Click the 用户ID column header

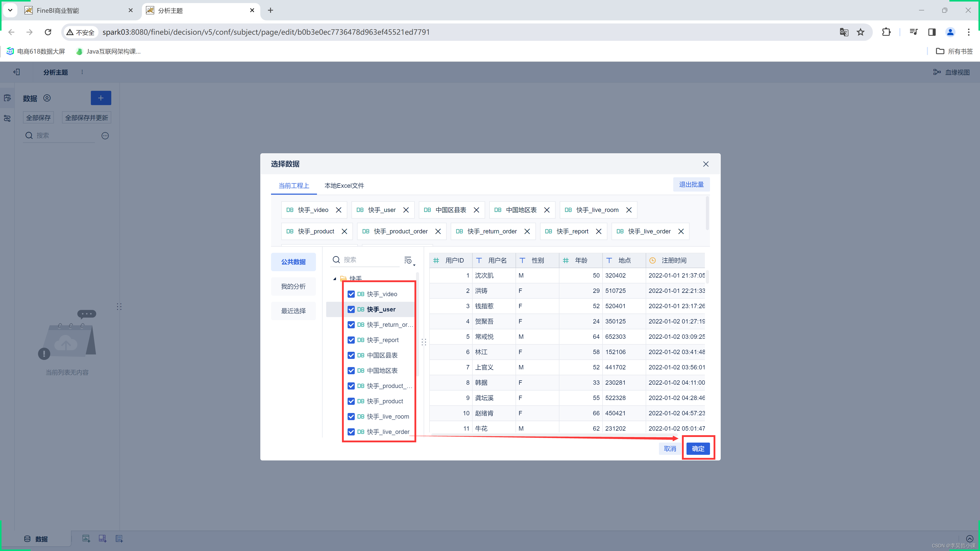(x=451, y=260)
